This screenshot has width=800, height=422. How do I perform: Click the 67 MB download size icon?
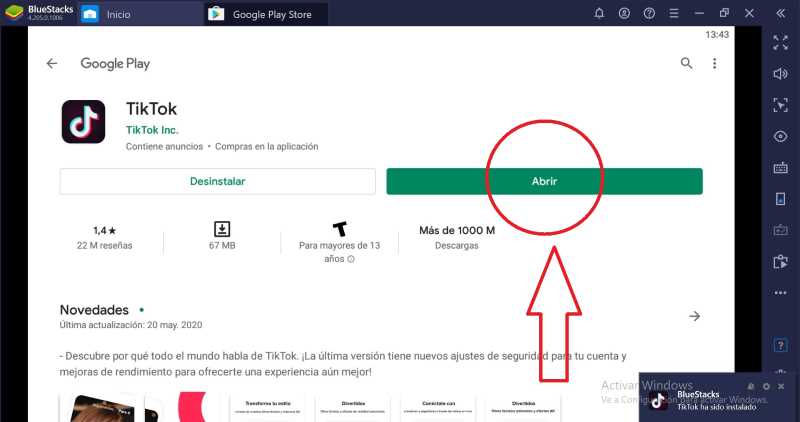pos(222,229)
